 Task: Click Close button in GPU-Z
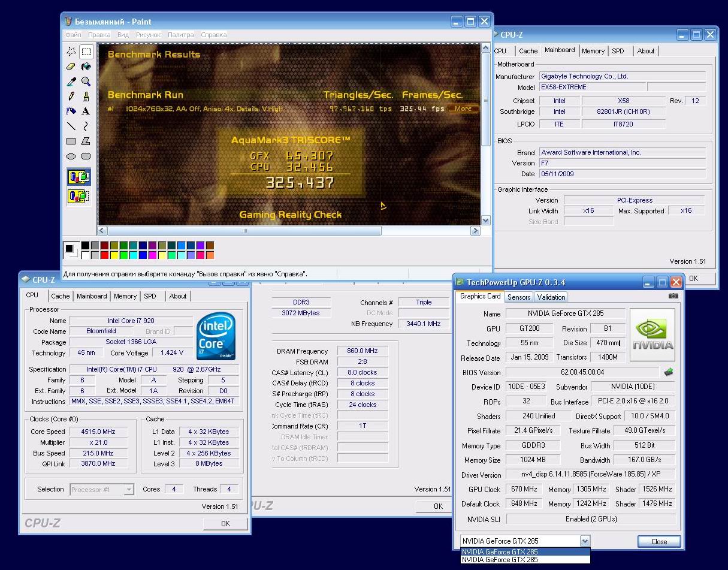(659, 541)
